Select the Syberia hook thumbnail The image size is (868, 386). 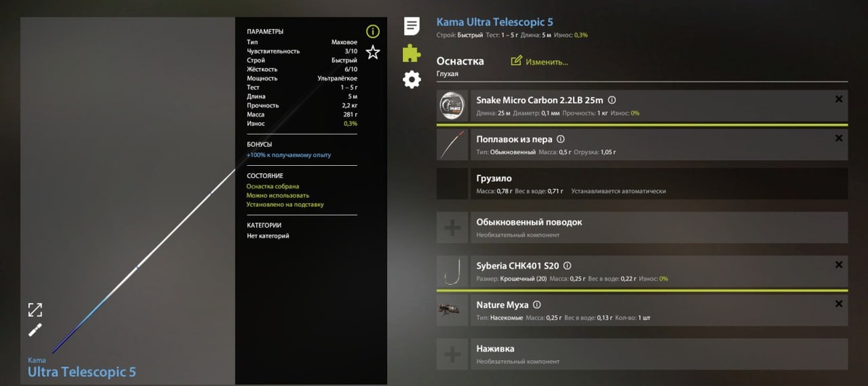tap(452, 272)
